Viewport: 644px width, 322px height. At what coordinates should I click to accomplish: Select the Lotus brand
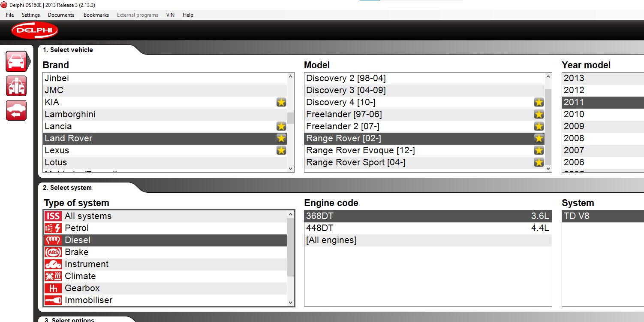coord(165,162)
